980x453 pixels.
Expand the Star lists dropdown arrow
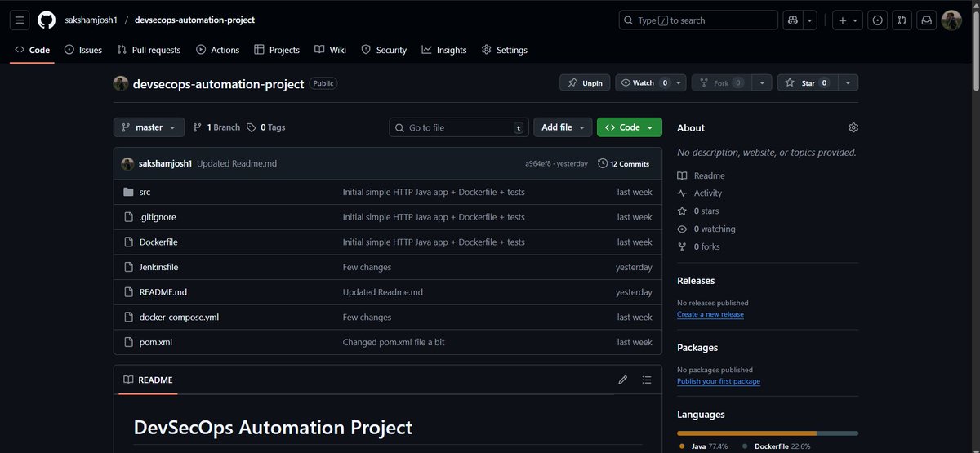coord(848,83)
